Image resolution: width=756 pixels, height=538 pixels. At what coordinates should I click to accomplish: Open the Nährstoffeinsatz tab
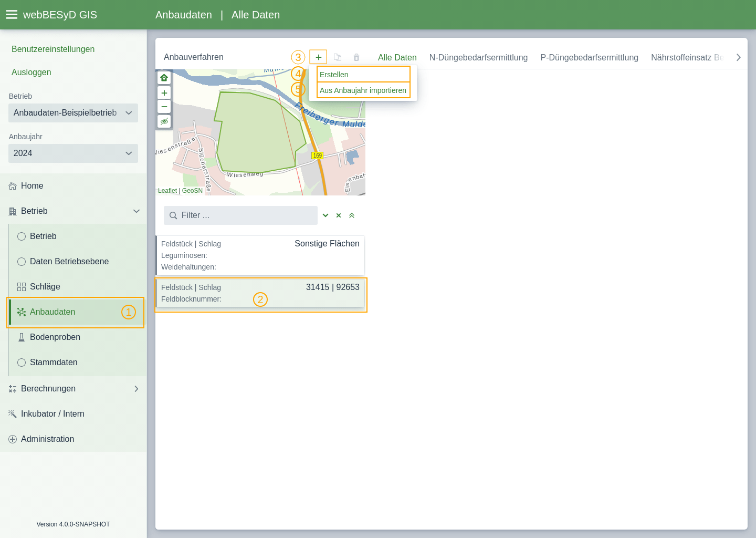point(687,58)
